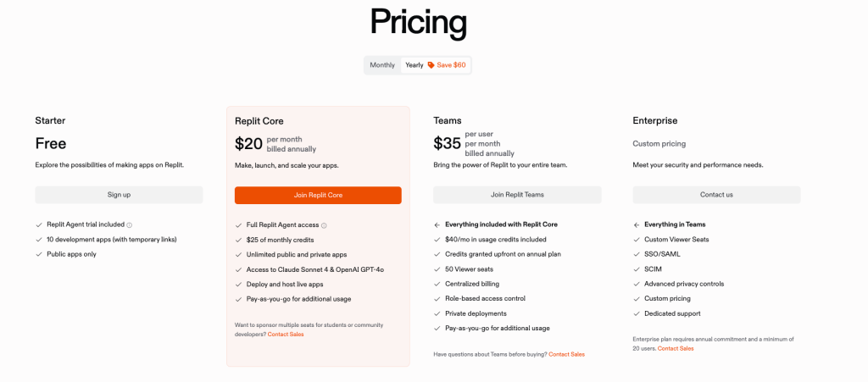The image size is (868, 382).
Task: Click the orange tag icon beside Save $60
Action: click(431, 65)
